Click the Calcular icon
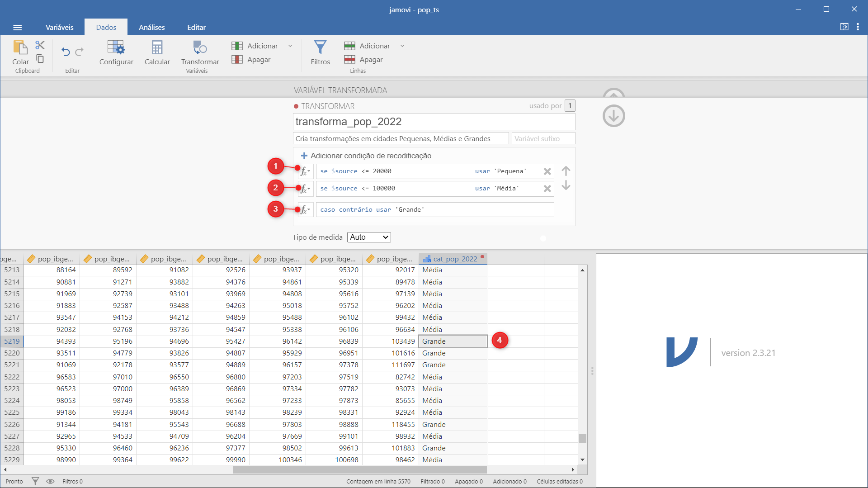 click(157, 47)
